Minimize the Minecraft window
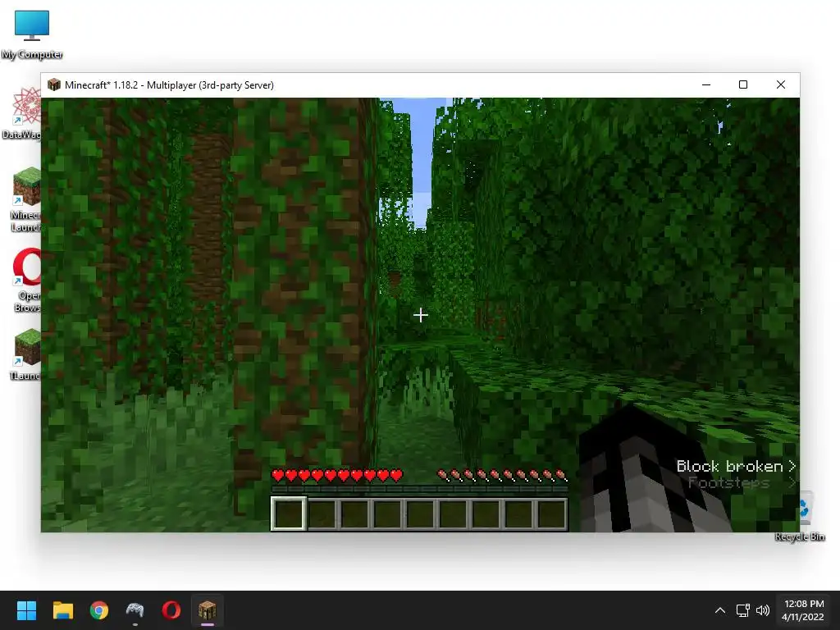The width and height of the screenshot is (840, 630). click(706, 84)
